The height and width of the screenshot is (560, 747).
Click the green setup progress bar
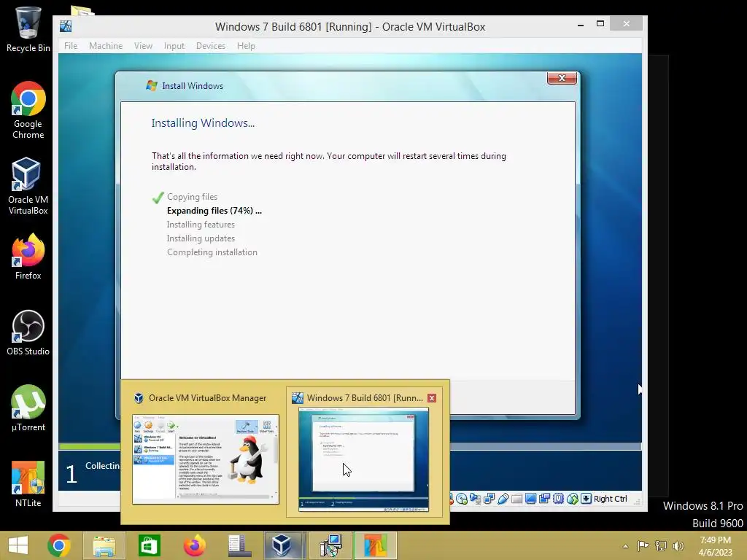[90, 446]
